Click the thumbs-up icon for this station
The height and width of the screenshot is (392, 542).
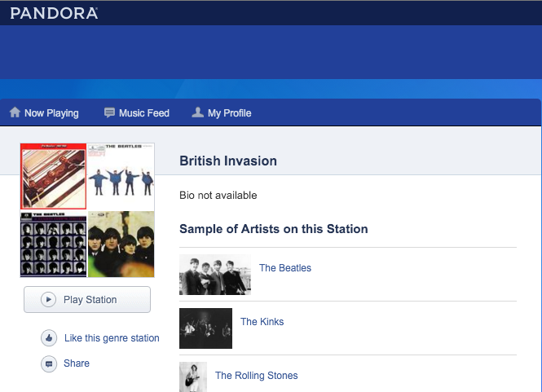coord(49,338)
